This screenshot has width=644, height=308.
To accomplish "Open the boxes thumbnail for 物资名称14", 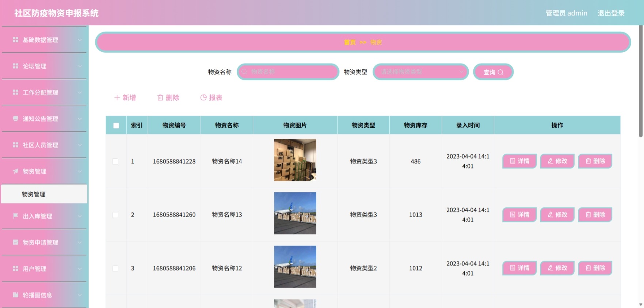I will pyautogui.click(x=295, y=160).
